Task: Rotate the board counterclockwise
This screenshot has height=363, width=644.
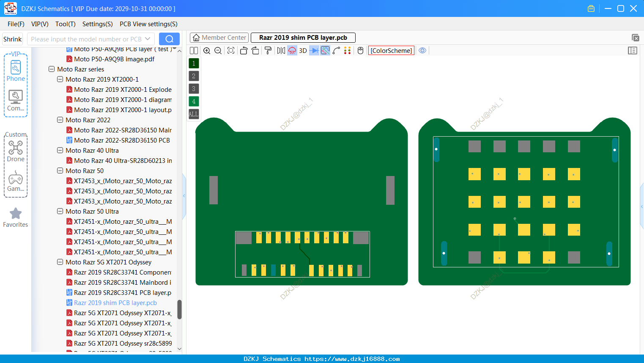Action: pos(244,51)
